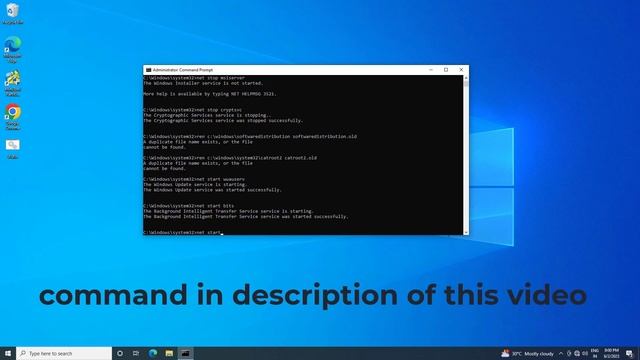Click the Command Prompt scrollbar up arrow
Viewport: 640px width, 360px height.
click(x=466, y=78)
